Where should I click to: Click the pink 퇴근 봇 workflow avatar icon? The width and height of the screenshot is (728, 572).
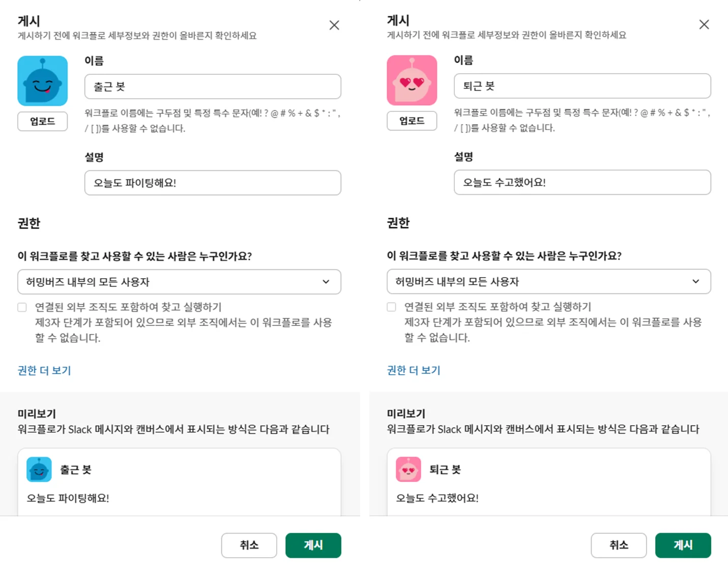click(412, 80)
